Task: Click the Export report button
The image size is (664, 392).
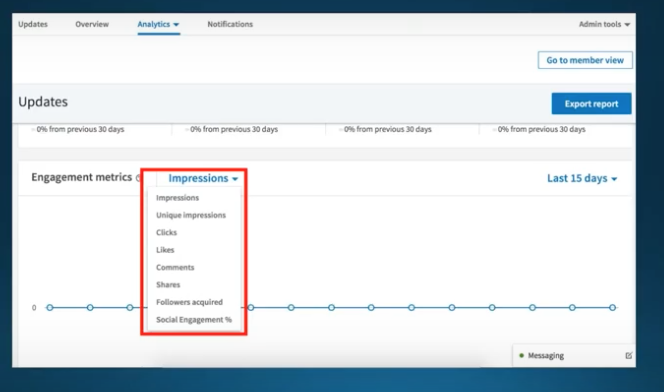Action: tap(591, 104)
